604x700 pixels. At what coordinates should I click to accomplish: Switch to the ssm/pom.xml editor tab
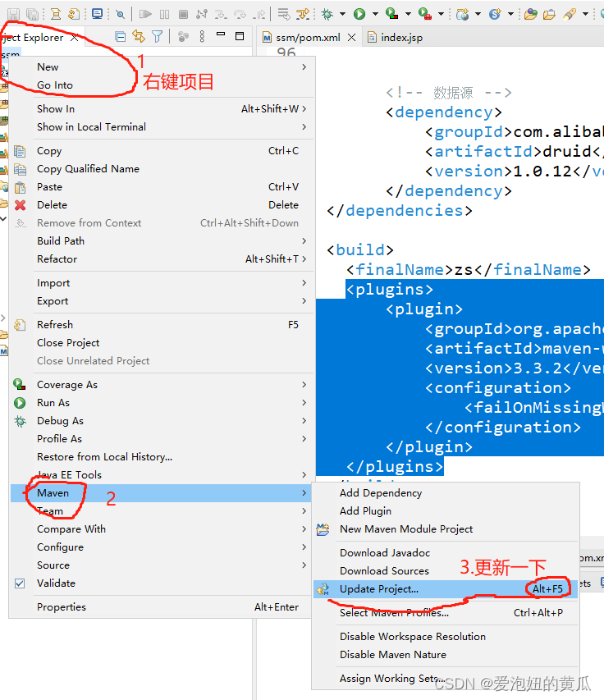(308, 38)
